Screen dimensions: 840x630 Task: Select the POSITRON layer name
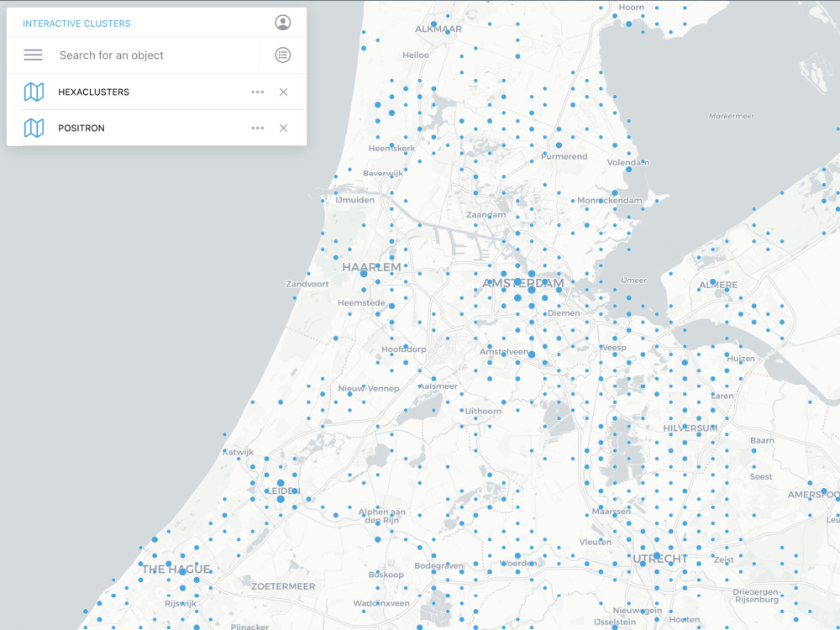pos(81,128)
